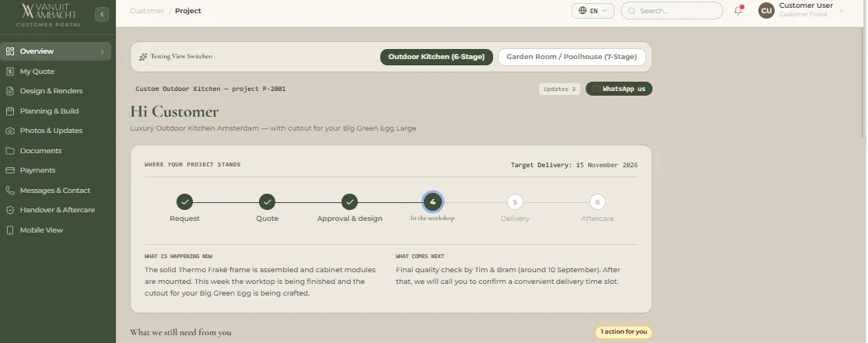
Task: Click the search magnifier icon
Action: pos(632,11)
